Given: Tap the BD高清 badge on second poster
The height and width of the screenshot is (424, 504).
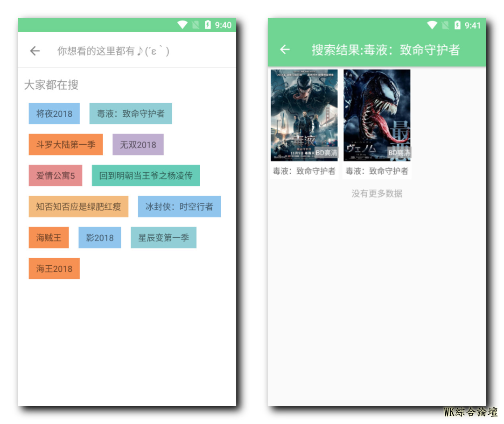Looking at the screenshot, I should tap(399, 153).
